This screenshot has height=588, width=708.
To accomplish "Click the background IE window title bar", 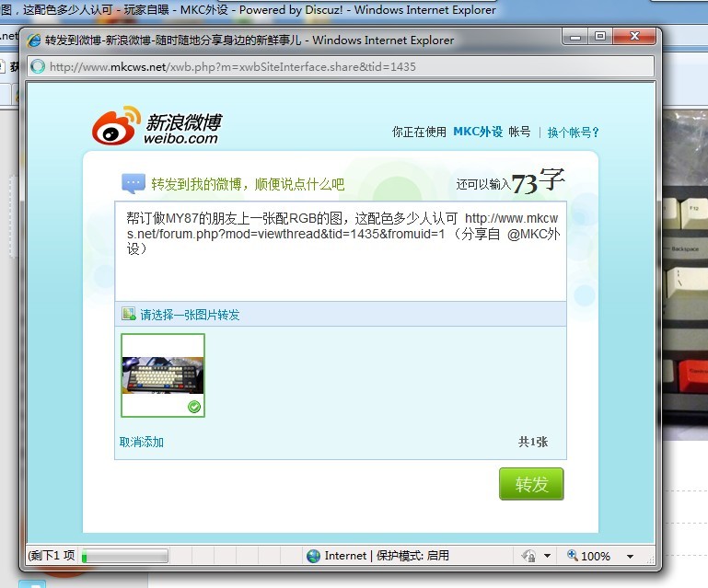I will coord(354,10).
